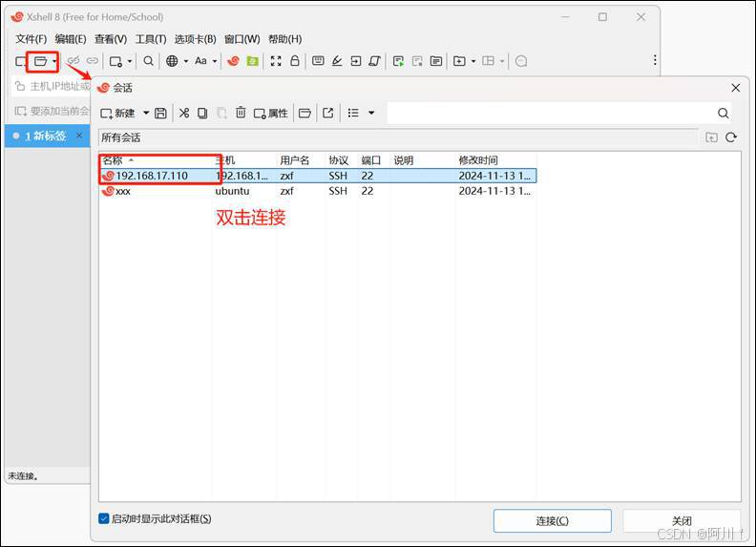Open the keyboard mapping icon
756x547 pixels.
click(318, 61)
